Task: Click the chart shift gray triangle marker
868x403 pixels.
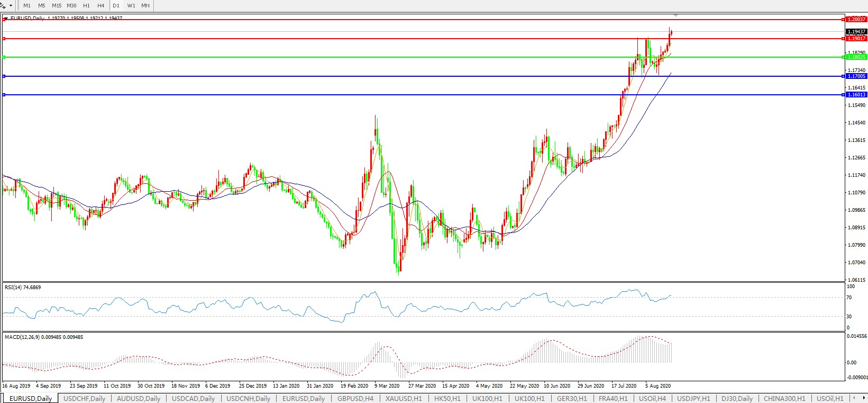Action: coord(675,16)
